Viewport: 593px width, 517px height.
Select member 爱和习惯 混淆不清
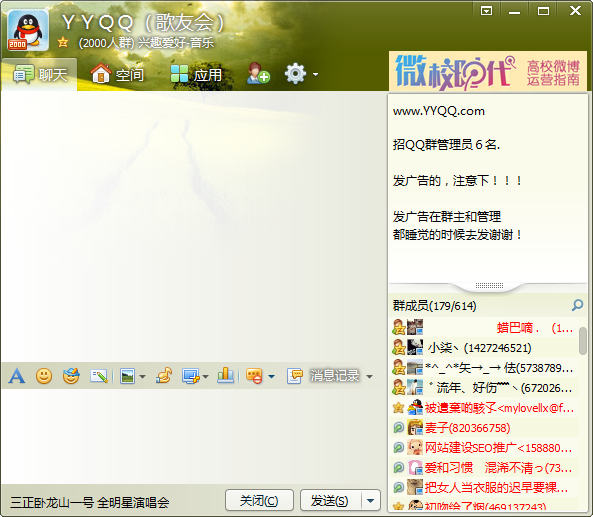coord(484,468)
